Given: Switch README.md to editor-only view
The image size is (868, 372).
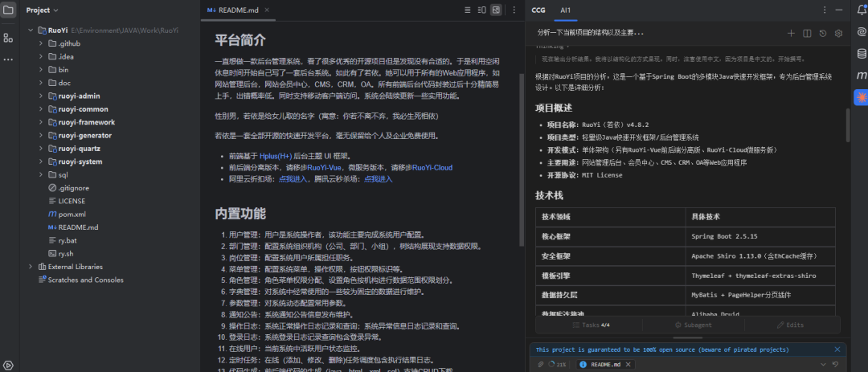Looking at the screenshot, I should 467,10.
